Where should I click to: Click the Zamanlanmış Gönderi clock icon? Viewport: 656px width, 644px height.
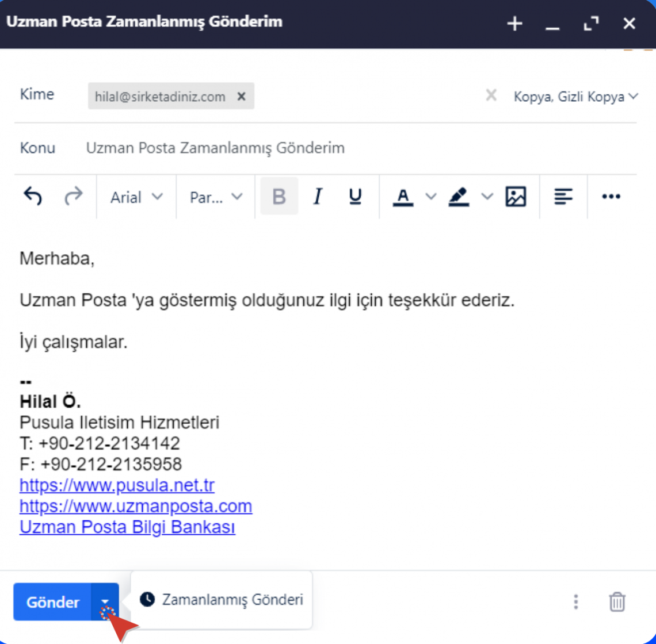(147, 600)
